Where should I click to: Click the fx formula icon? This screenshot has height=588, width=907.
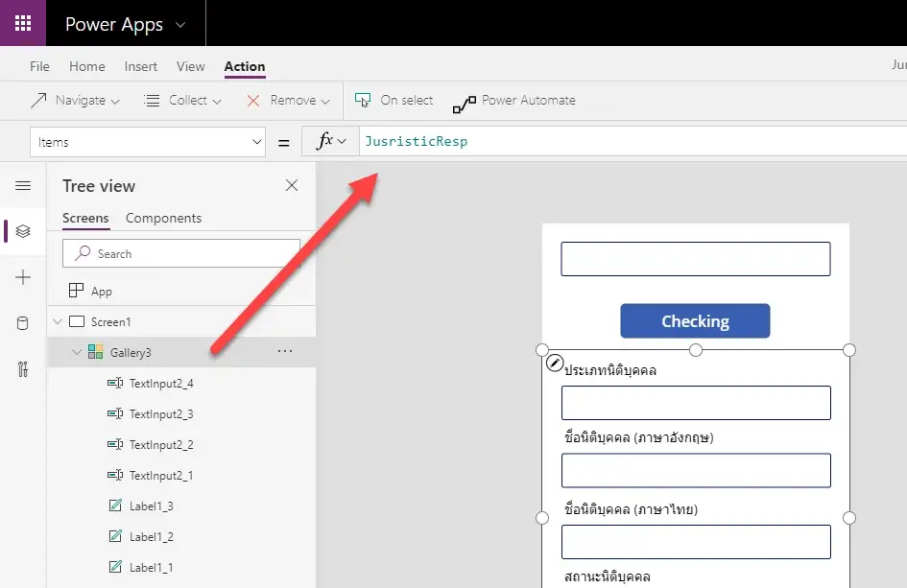[x=325, y=140]
